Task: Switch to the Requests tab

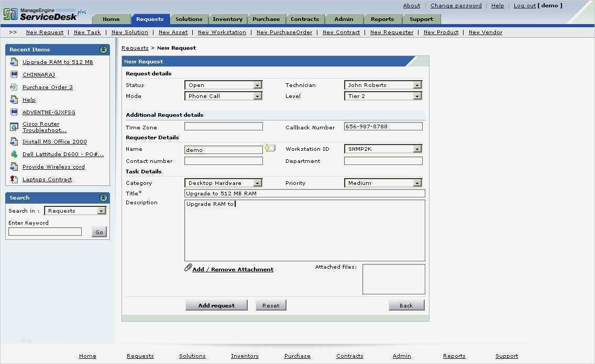Action: coord(150,19)
